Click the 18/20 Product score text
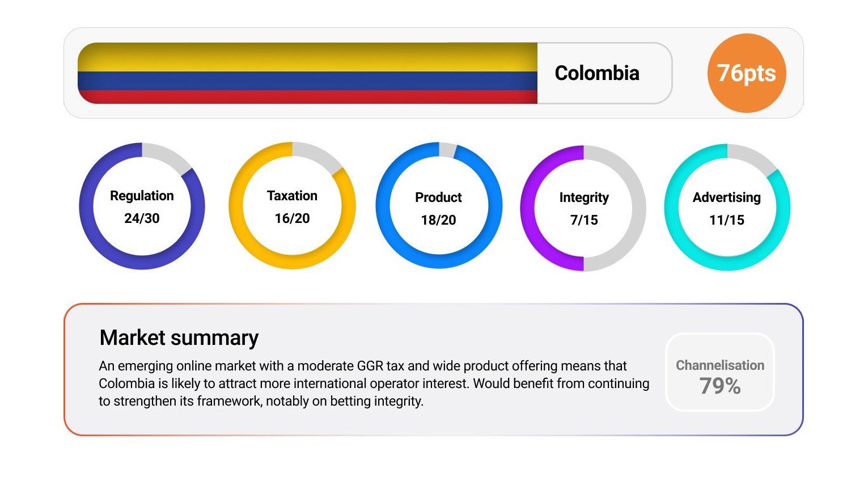The height and width of the screenshot is (489, 868). (x=438, y=220)
